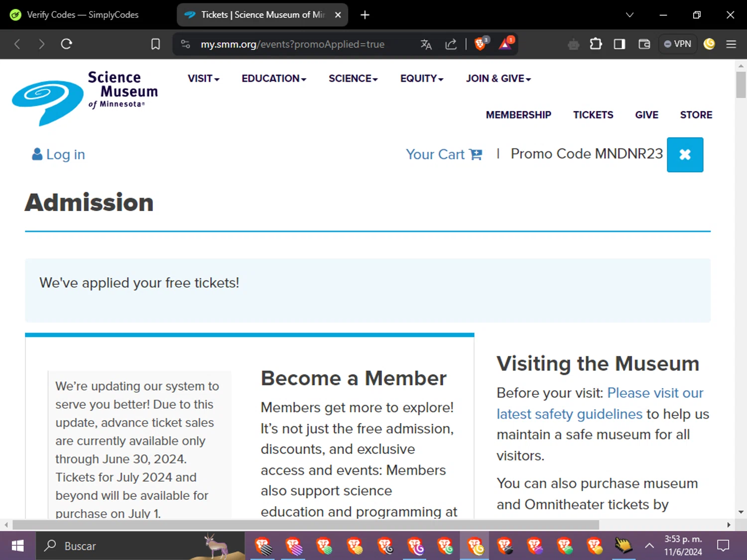Click the horizontal scrollbar thumb

[x=305, y=525]
